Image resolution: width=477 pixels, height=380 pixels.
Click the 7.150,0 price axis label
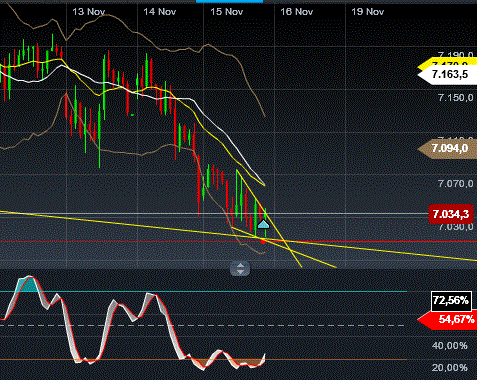[x=455, y=98]
